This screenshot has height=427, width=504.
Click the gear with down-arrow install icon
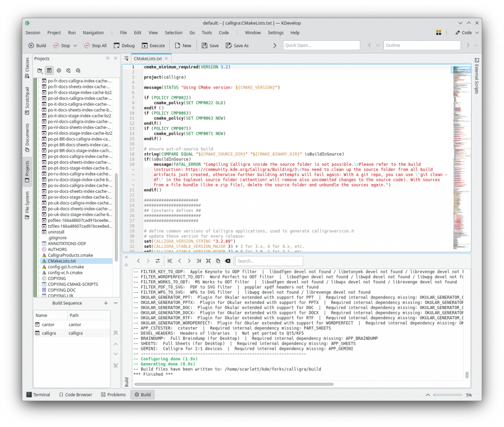point(68,70)
